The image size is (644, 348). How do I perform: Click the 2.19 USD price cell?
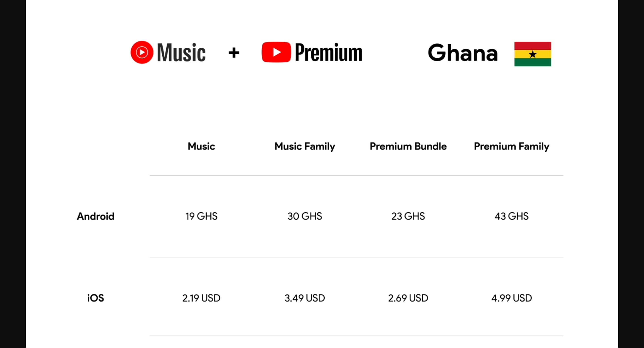pyautogui.click(x=201, y=298)
